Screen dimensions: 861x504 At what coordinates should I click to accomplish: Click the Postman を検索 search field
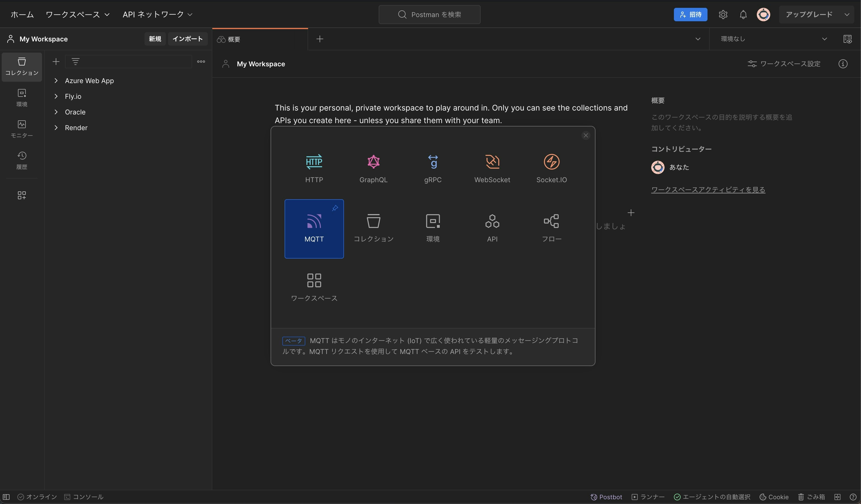429,14
